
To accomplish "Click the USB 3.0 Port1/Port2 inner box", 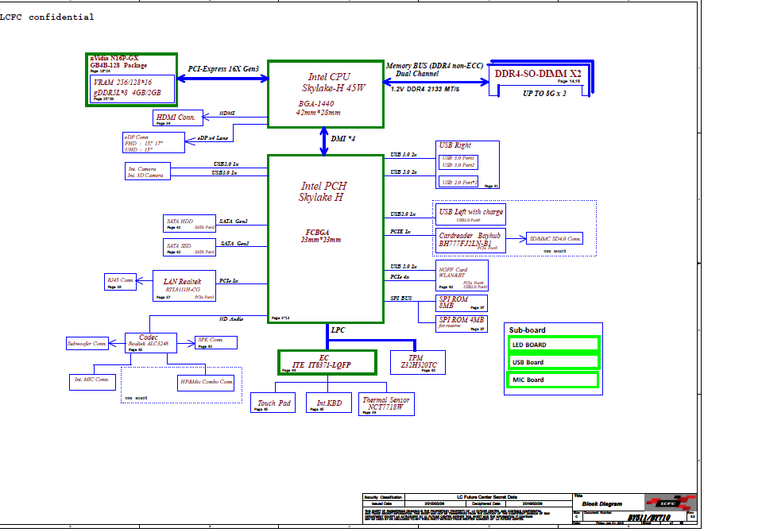I will [x=458, y=162].
